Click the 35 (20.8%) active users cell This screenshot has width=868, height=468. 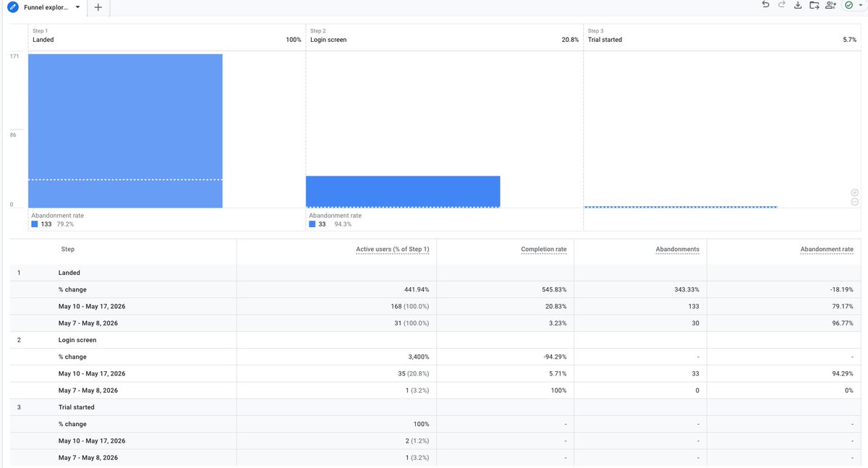[x=413, y=373]
